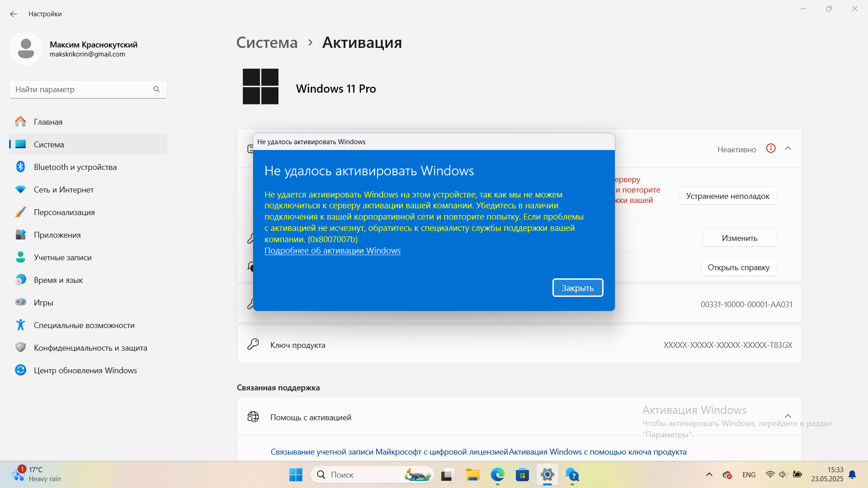Click the Изменить button

point(740,238)
